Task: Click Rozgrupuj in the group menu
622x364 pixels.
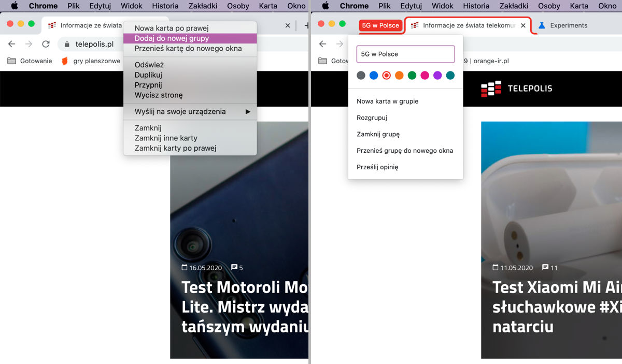Action: [372, 118]
